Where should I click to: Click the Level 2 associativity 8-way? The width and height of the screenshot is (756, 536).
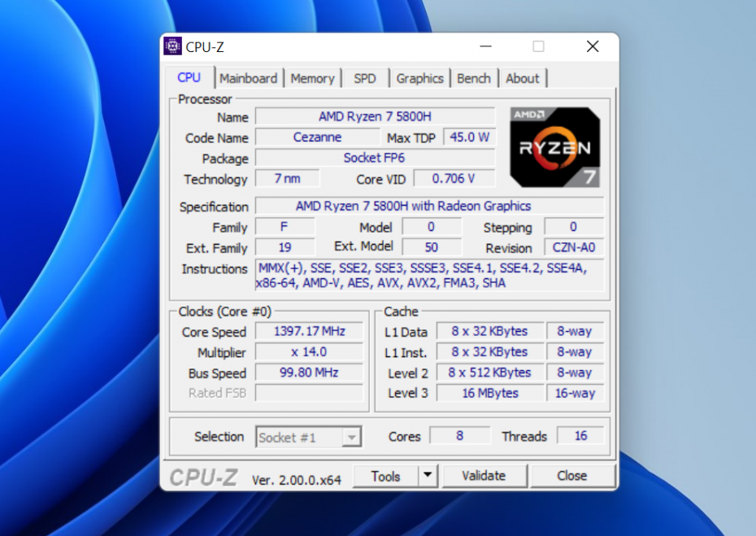pyautogui.click(x=575, y=373)
